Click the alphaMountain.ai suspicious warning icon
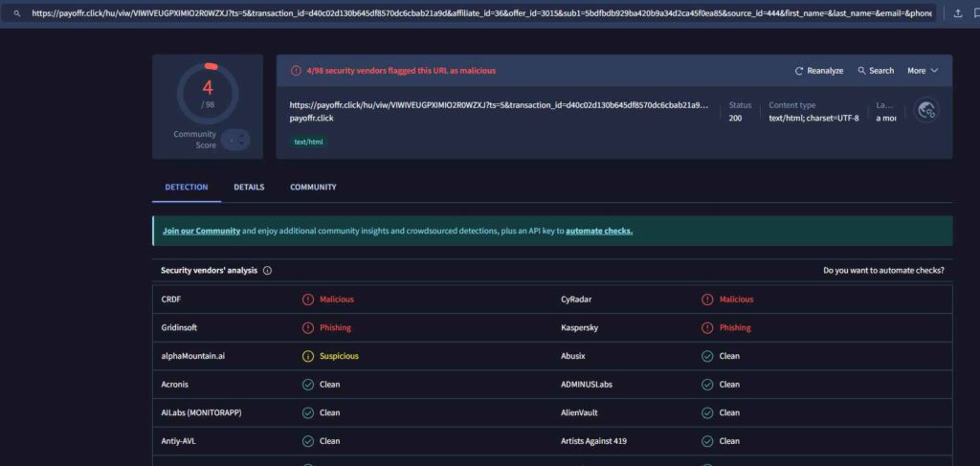 click(307, 356)
